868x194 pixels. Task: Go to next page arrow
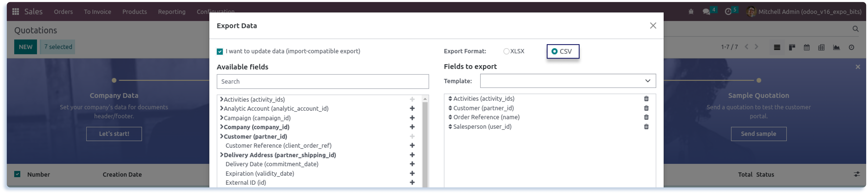click(756, 47)
